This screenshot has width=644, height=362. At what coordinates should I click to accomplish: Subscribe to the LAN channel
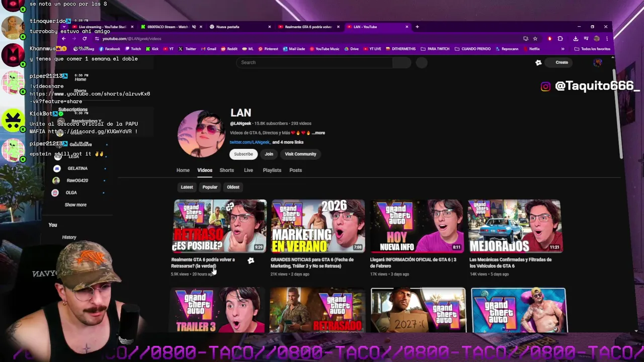click(x=243, y=154)
